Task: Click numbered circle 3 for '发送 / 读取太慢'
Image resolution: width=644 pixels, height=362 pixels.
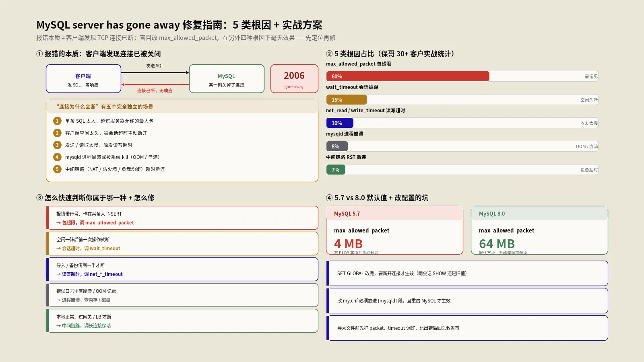Action: [x=57, y=145]
